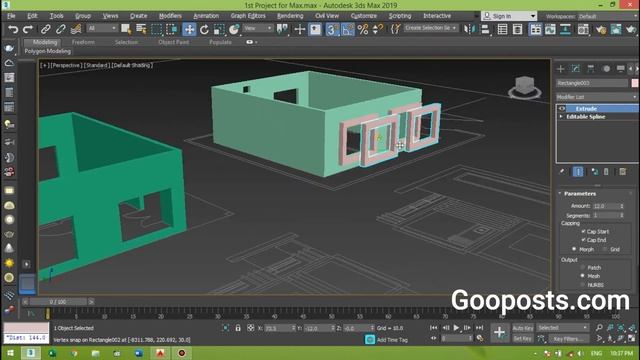
Task: Click the Undo arrow icon
Action: click(13, 29)
